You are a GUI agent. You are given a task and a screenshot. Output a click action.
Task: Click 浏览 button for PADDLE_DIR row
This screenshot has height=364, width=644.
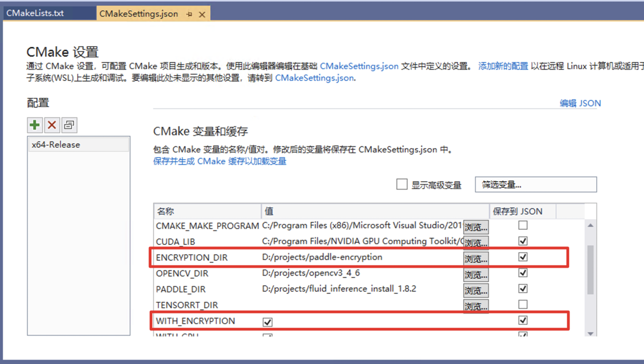pyautogui.click(x=476, y=290)
